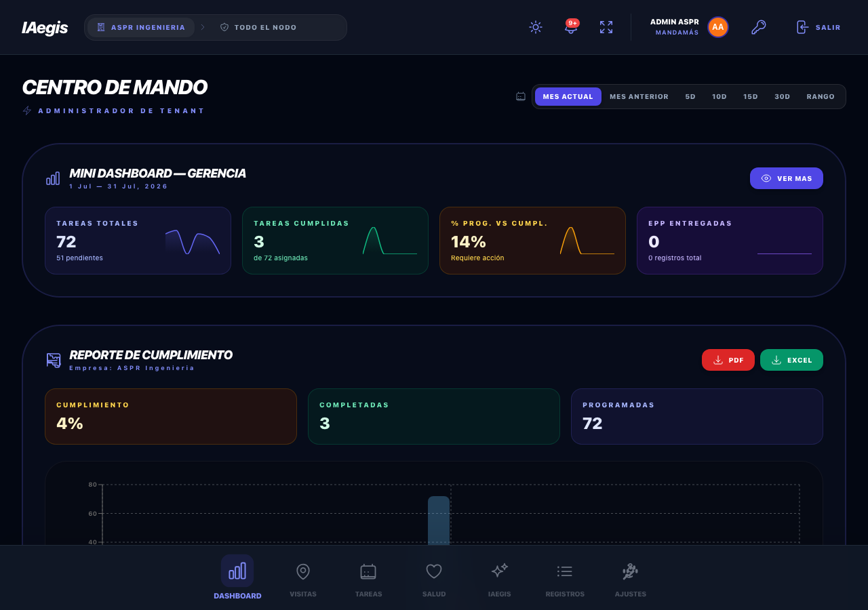Click the building icon in ASPR Ingenieria chip

(x=101, y=27)
